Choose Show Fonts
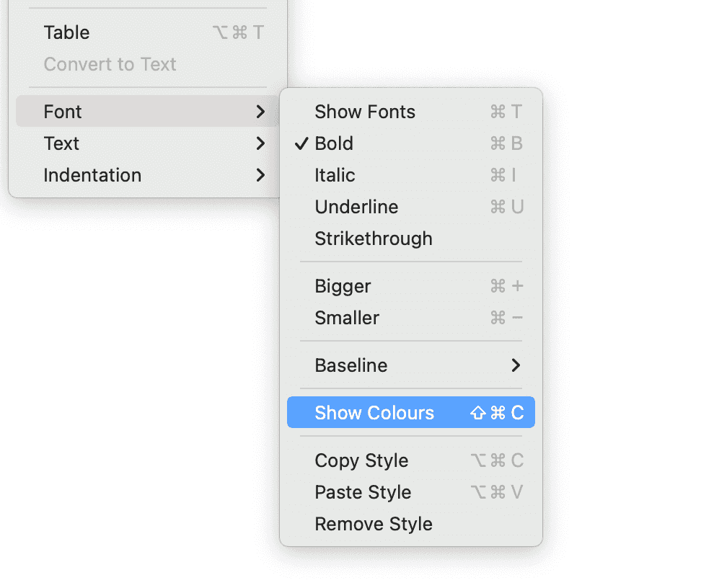The height and width of the screenshot is (588, 701). point(365,112)
